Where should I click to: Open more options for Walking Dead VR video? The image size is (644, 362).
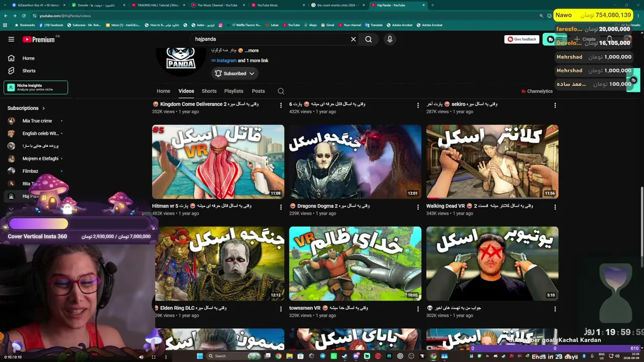[555, 207]
